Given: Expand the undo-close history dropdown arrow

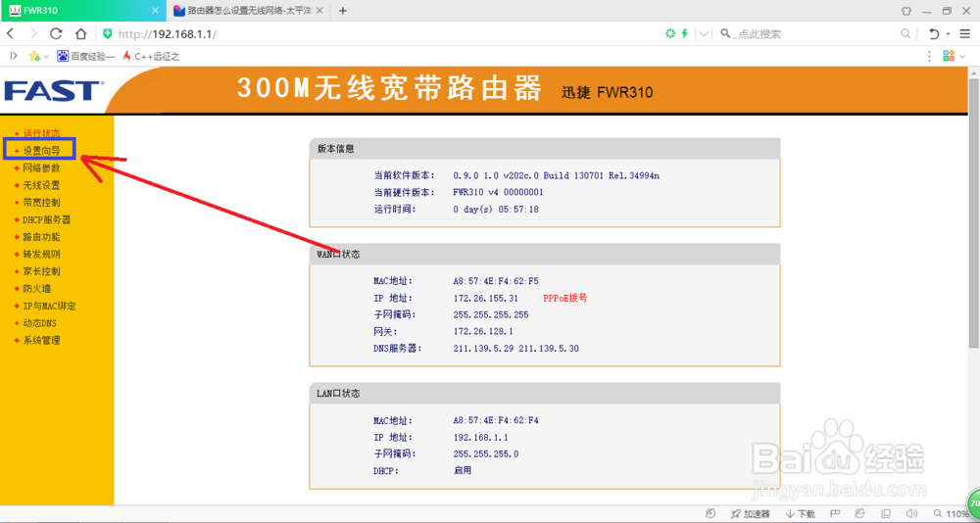Looking at the screenshot, I should tap(948, 34).
